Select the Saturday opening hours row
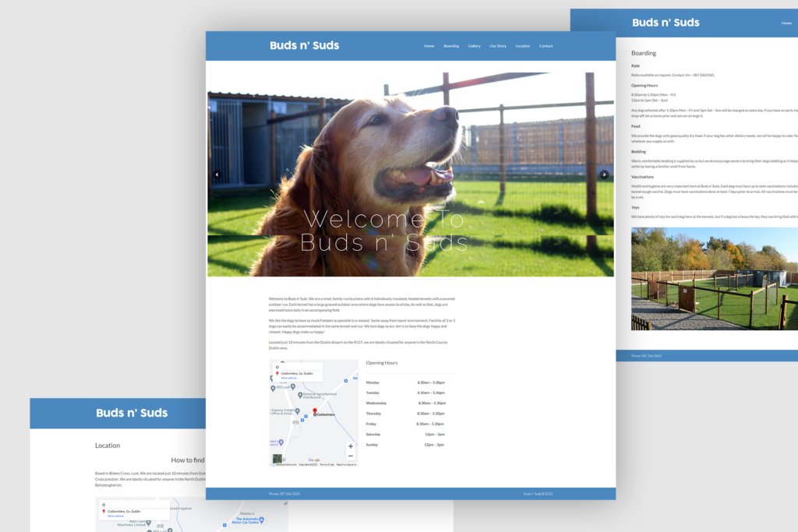The width and height of the screenshot is (798, 532). [x=405, y=435]
